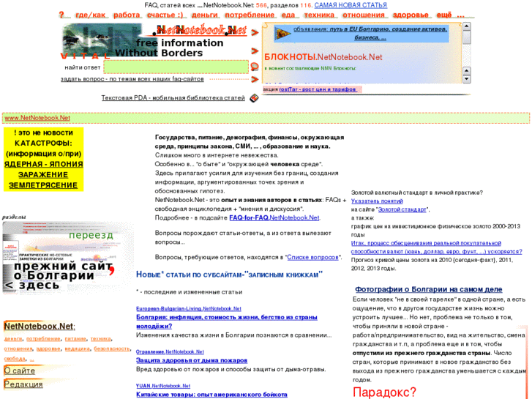
Task: Open sidebar 'отношения' tag link
Action: point(18,348)
